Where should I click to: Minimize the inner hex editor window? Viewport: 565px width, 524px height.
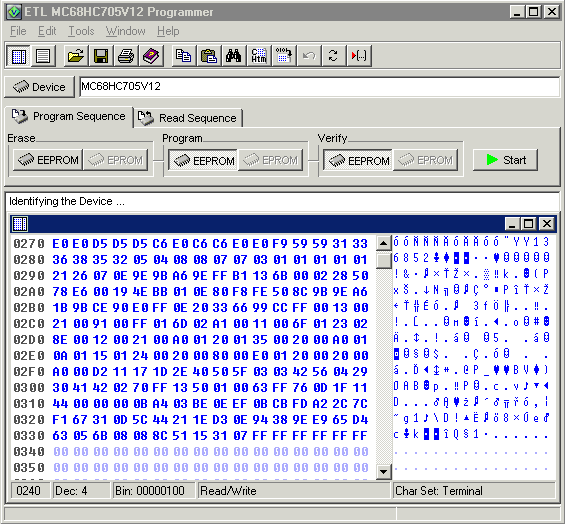(512, 224)
